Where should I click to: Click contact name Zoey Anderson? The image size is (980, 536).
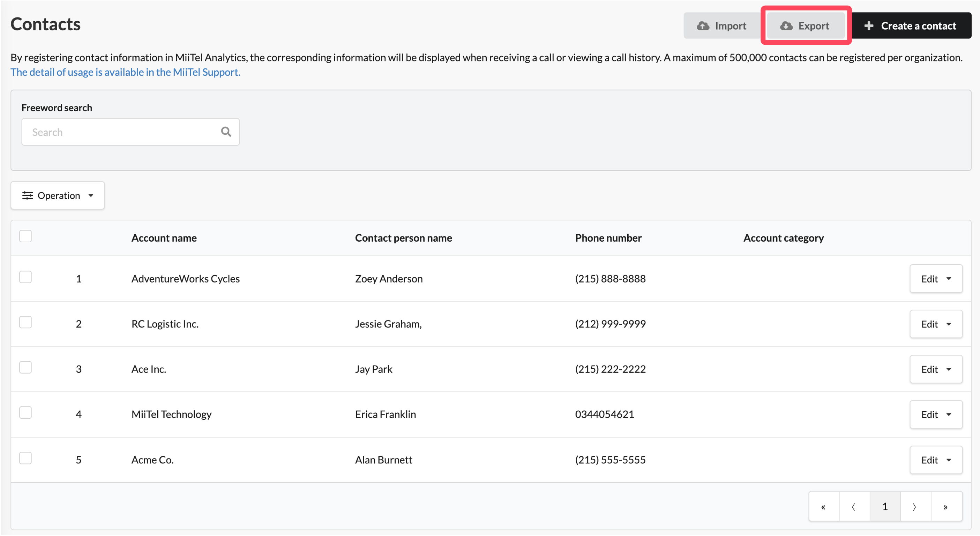(388, 279)
